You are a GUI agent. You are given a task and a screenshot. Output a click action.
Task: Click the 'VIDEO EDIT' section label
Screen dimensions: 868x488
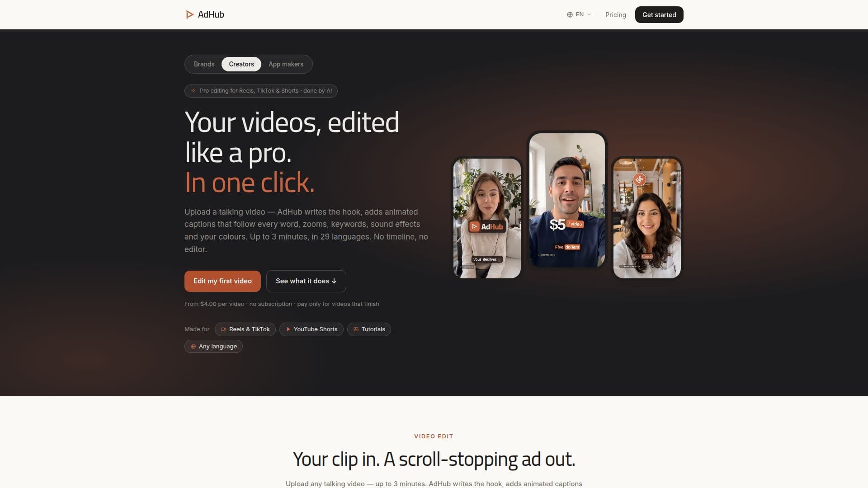tap(434, 436)
